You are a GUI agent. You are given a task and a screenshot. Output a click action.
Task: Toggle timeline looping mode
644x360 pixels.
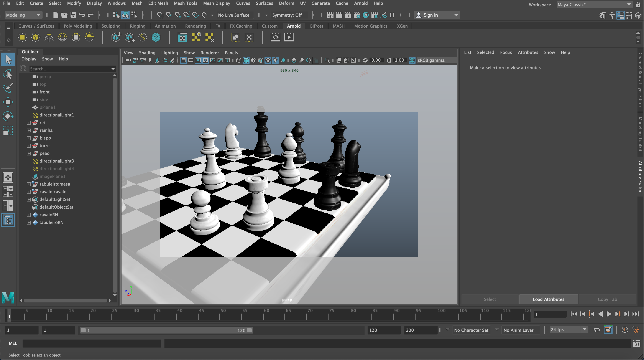pos(597,330)
